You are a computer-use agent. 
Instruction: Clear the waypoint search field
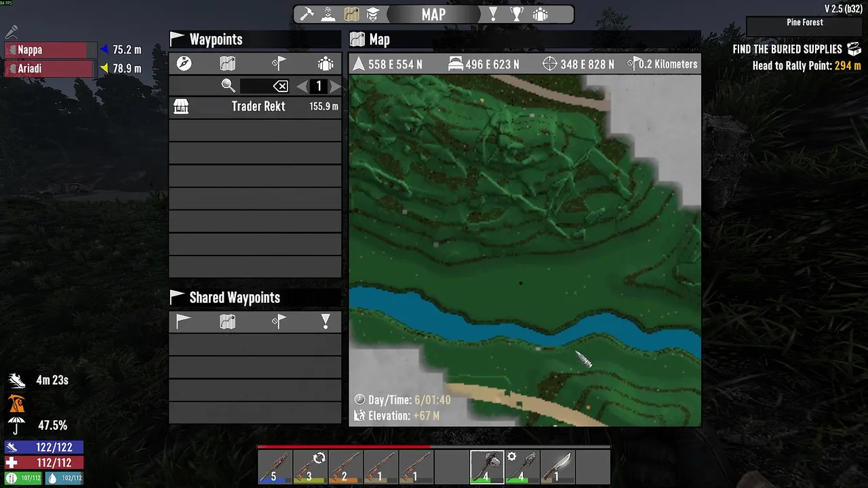click(x=281, y=86)
